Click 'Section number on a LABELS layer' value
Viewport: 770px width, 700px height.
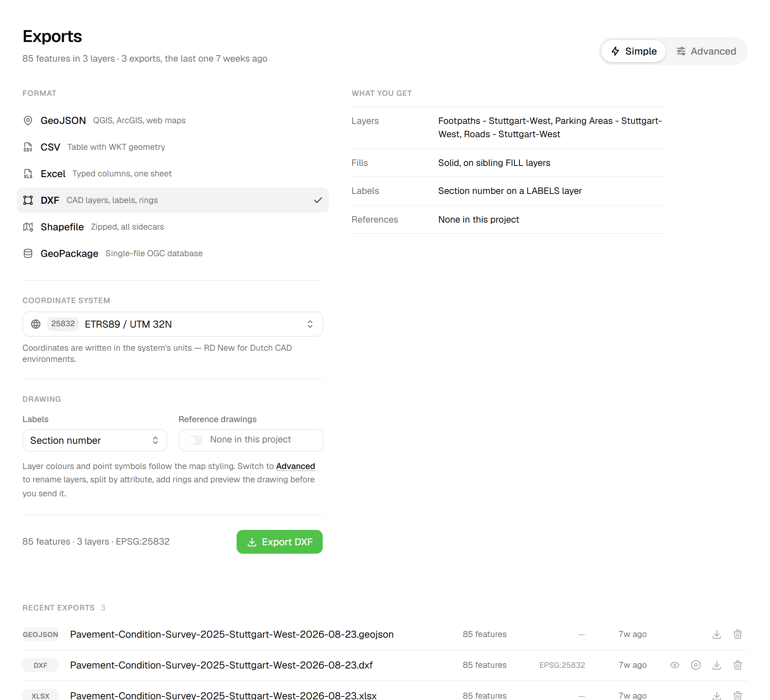tap(510, 191)
